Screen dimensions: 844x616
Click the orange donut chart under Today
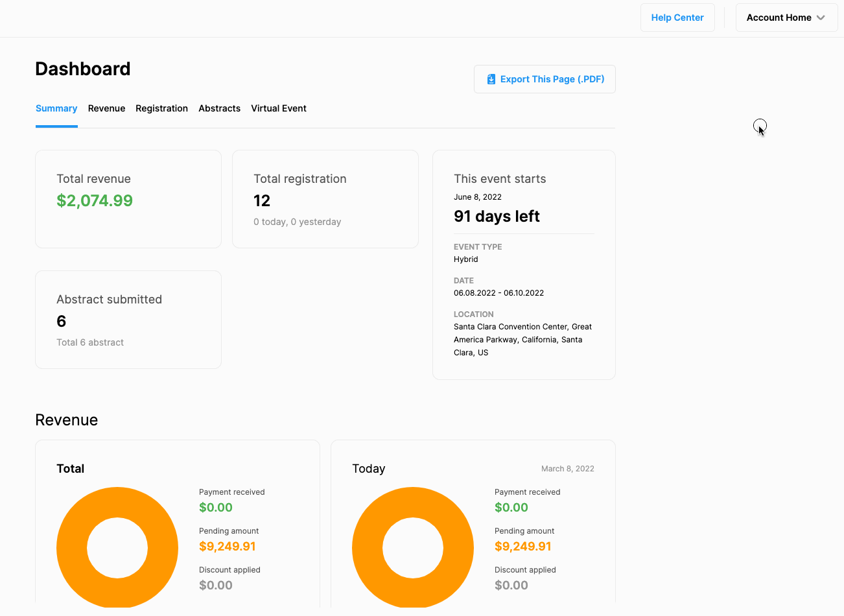(366, 548)
